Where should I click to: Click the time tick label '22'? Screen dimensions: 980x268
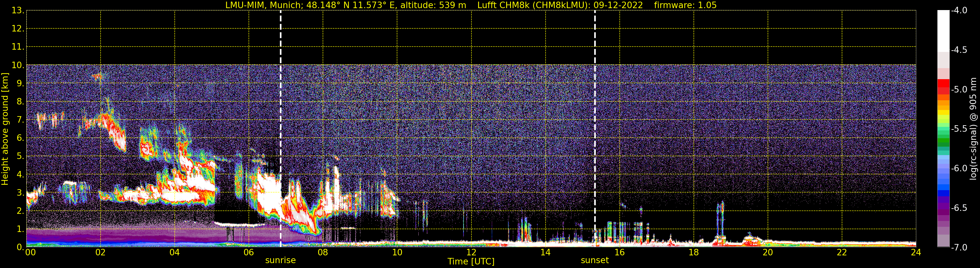pyautogui.click(x=842, y=253)
